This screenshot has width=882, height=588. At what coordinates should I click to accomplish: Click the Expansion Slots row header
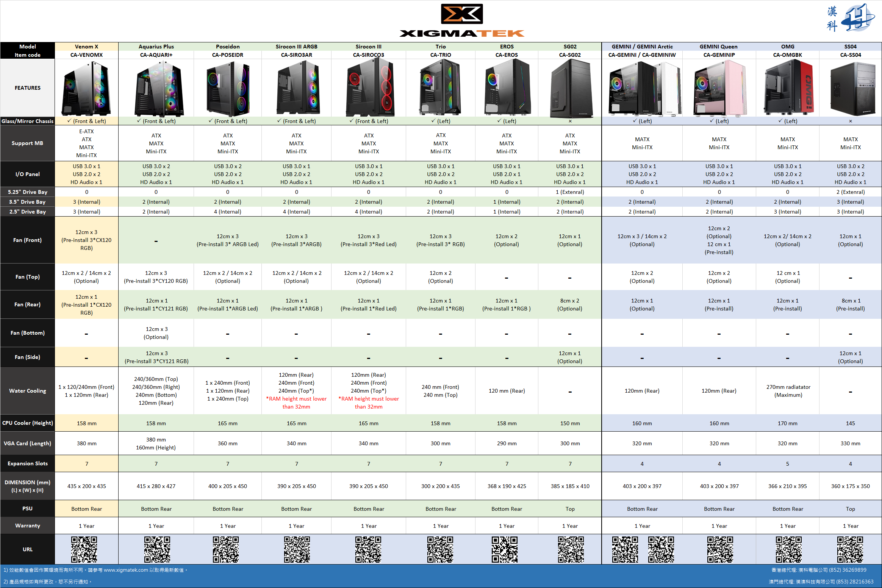[x=27, y=463]
